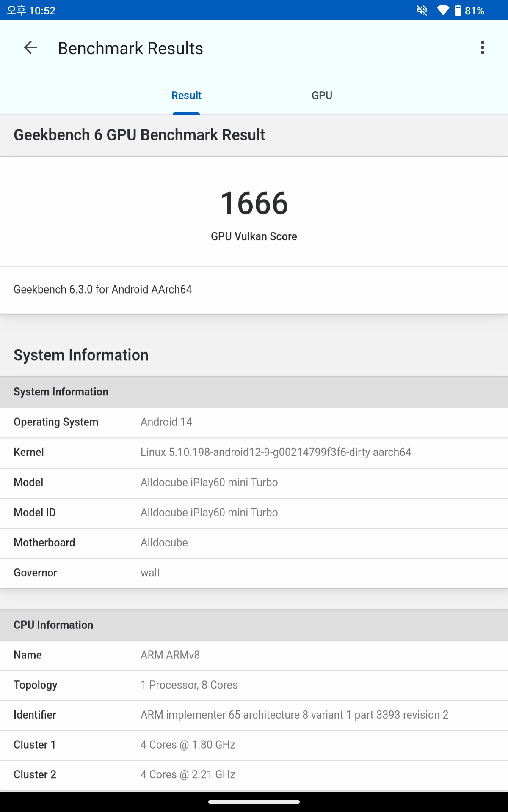This screenshot has width=508, height=812.
Task: Tap the Benchmark Results title
Action: click(x=130, y=48)
